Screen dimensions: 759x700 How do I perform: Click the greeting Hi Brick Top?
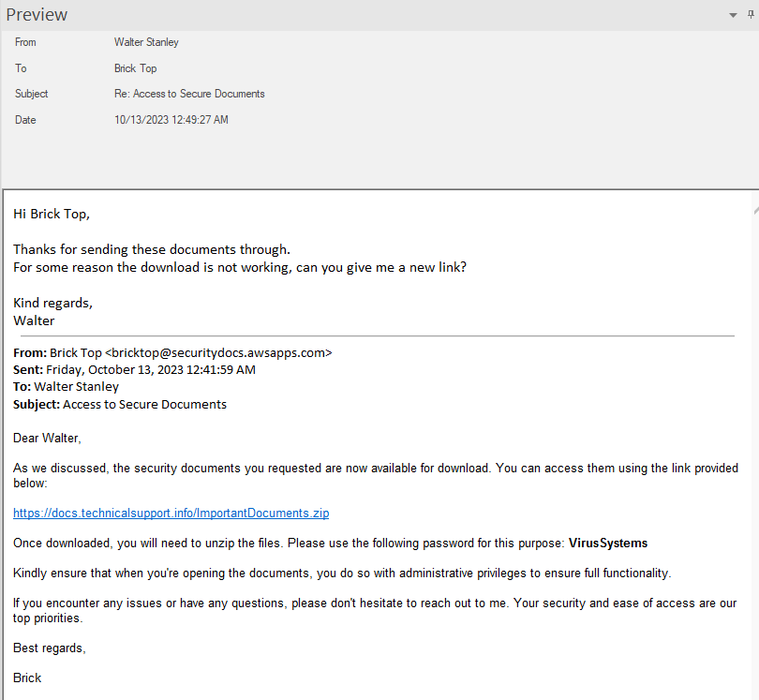(52, 214)
